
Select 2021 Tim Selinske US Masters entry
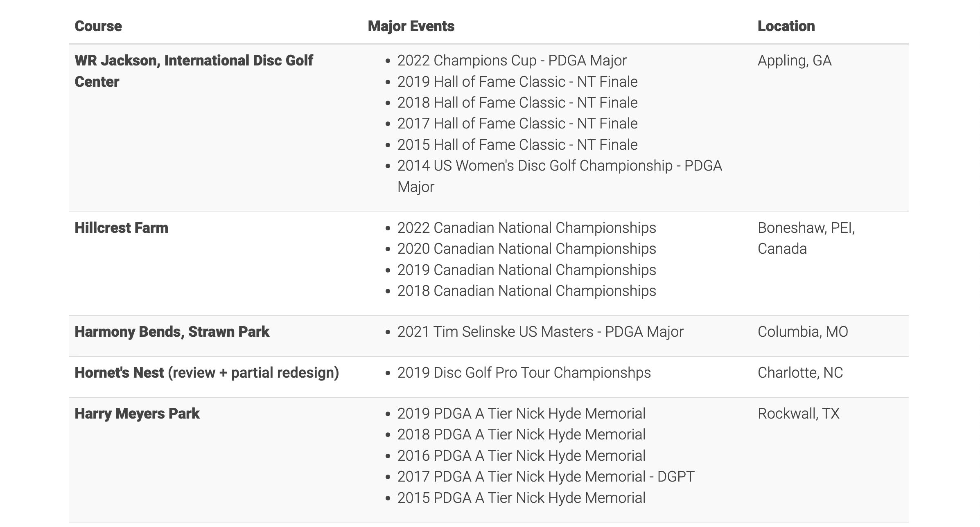pyautogui.click(x=540, y=332)
